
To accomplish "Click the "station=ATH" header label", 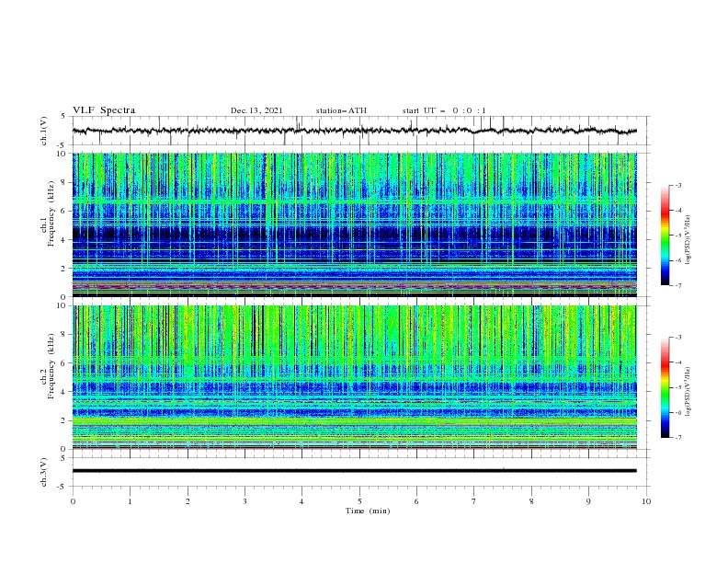I will (x=341, y=110).
